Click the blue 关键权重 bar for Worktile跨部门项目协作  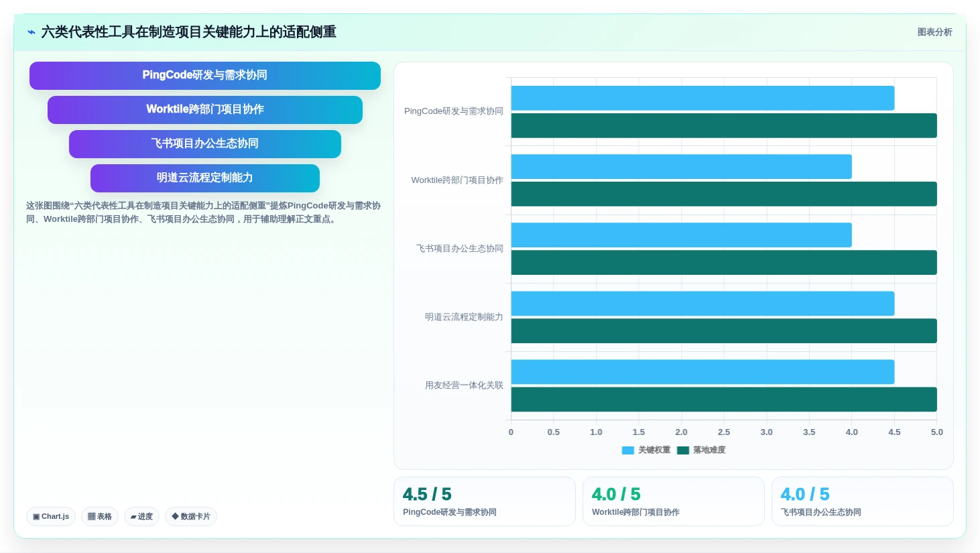(x=681, y=167)
